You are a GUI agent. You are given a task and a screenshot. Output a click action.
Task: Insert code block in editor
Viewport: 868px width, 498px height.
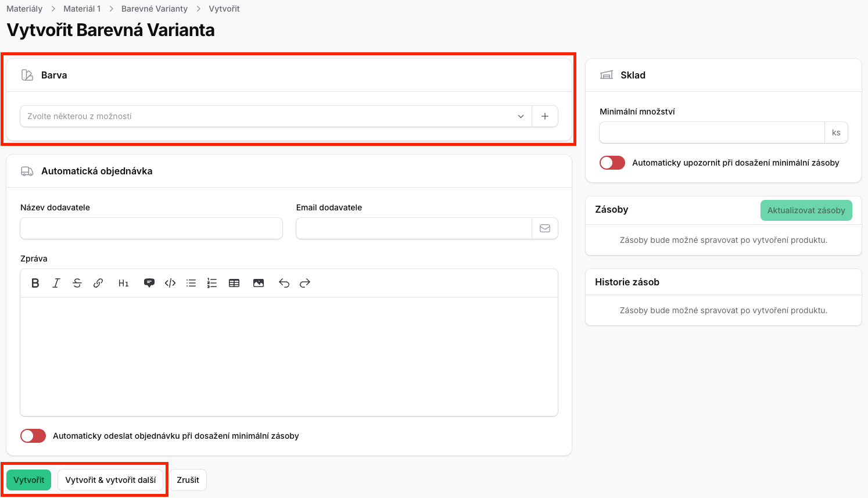[x=170, y=283]
